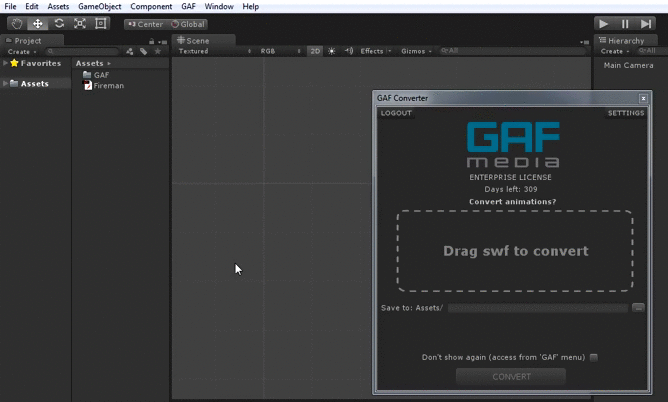
Task: Toggle pivot mode Center button
Action: click(146, 24)
